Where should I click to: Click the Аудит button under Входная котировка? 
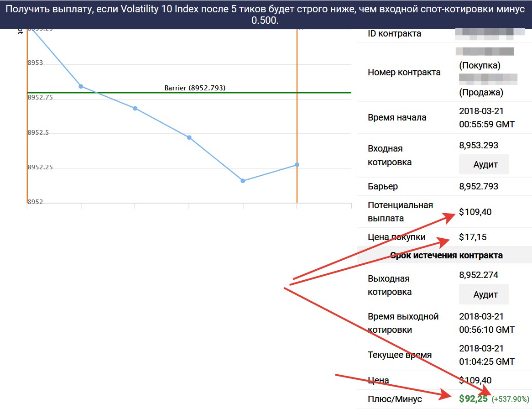point(484,165)
